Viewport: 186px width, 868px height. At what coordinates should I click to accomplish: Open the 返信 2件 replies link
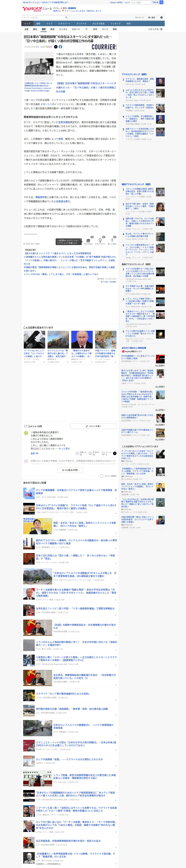tap(34, 454)
